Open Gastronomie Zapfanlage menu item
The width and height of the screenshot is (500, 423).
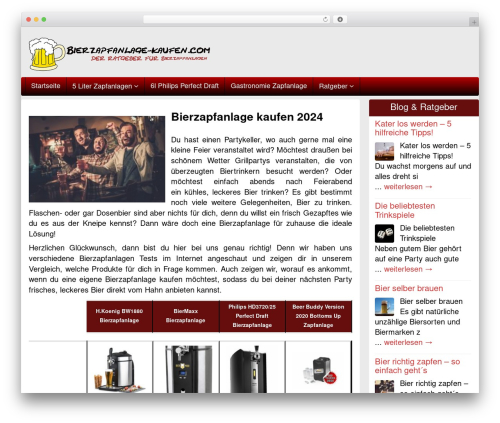[269, 86]
